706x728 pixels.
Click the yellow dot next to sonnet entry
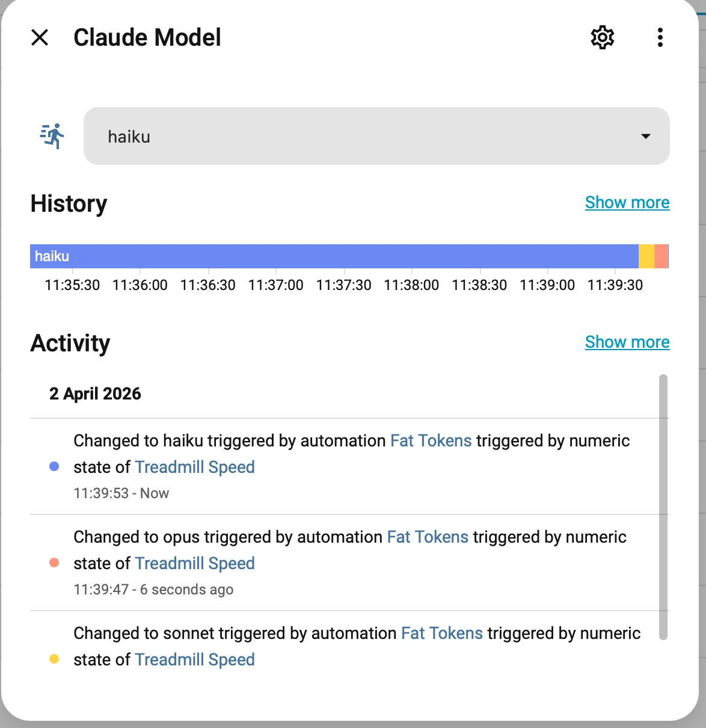(x=55, y=659)
